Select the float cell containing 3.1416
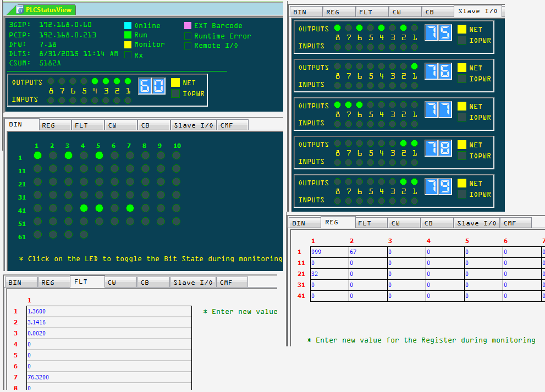Viewport: 545px width, 392px height. coord(109,322)
